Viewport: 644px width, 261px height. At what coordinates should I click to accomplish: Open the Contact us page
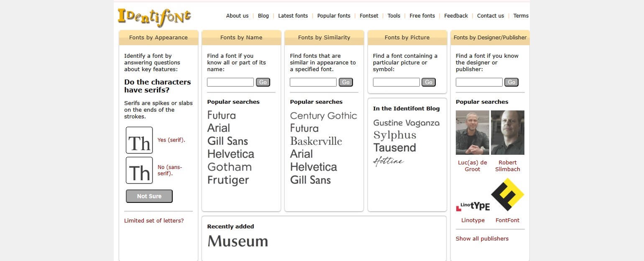pos(491,16)
